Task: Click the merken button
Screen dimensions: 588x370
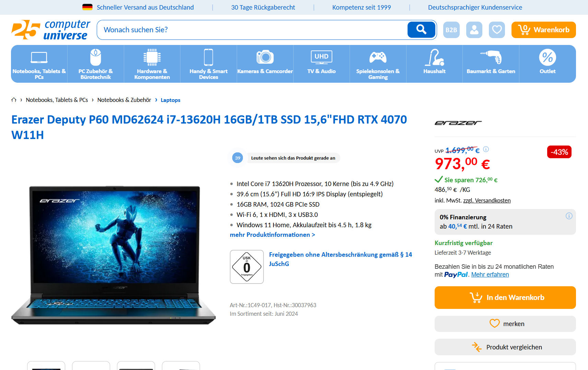Action: (505, 324)
